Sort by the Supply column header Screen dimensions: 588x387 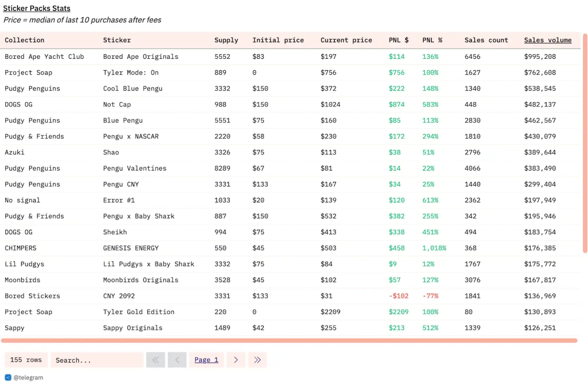click(x=226, y=40)
